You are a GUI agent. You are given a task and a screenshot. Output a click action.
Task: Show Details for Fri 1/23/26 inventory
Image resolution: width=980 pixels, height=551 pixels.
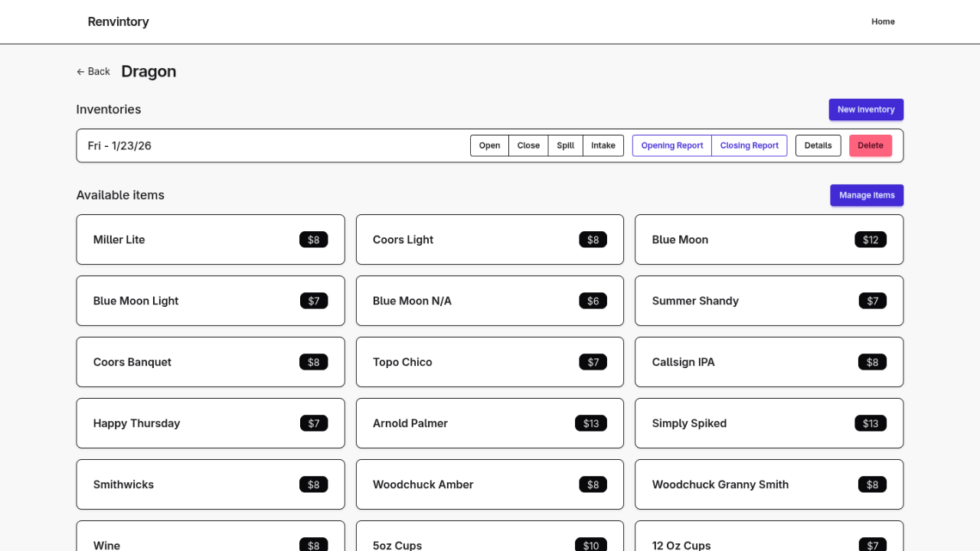[818, 145]
